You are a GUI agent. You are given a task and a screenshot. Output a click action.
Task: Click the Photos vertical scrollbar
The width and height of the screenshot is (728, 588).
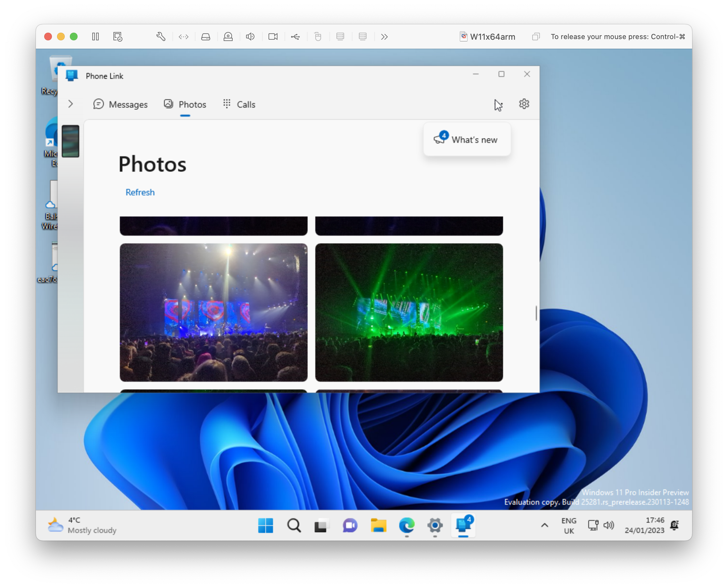click(x=536, y=313)
